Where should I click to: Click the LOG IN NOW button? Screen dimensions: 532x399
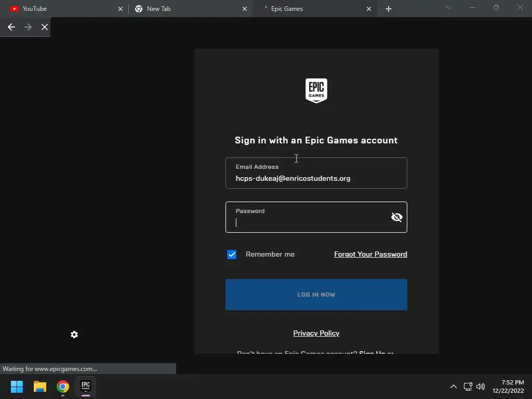[316, 295]
